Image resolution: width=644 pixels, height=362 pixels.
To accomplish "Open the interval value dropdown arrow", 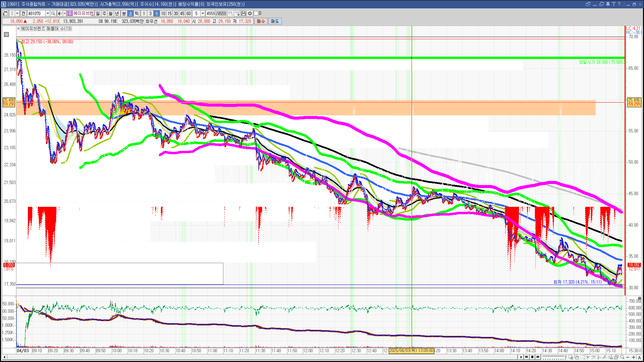I will (x=203, y=13).
